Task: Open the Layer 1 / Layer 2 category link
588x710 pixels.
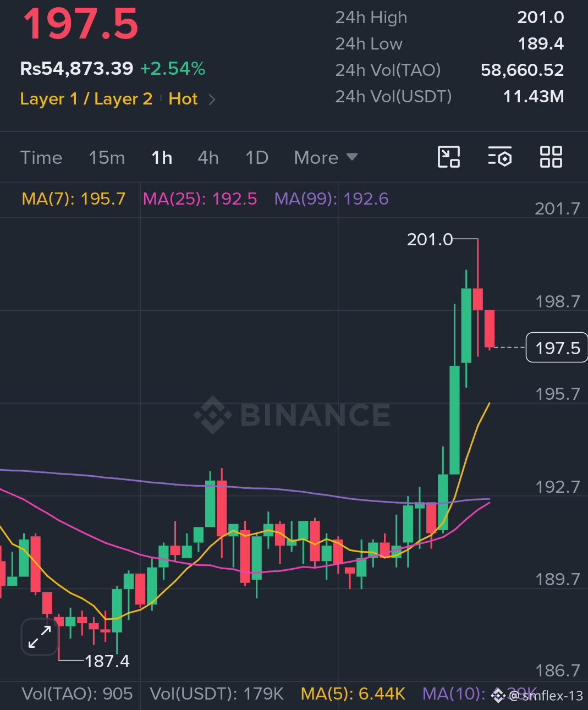Action: point(86,99)
